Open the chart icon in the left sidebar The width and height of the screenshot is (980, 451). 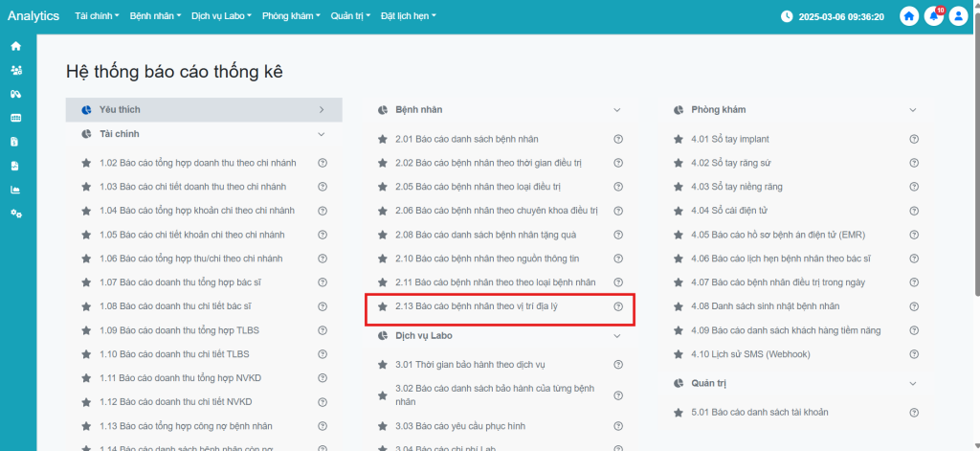[x=15, y=190]
